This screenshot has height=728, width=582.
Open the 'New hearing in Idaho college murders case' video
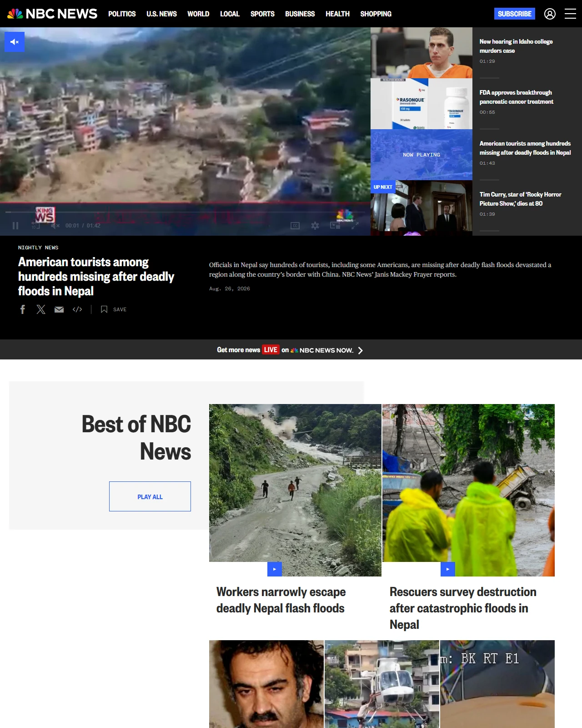click(516, 46)
